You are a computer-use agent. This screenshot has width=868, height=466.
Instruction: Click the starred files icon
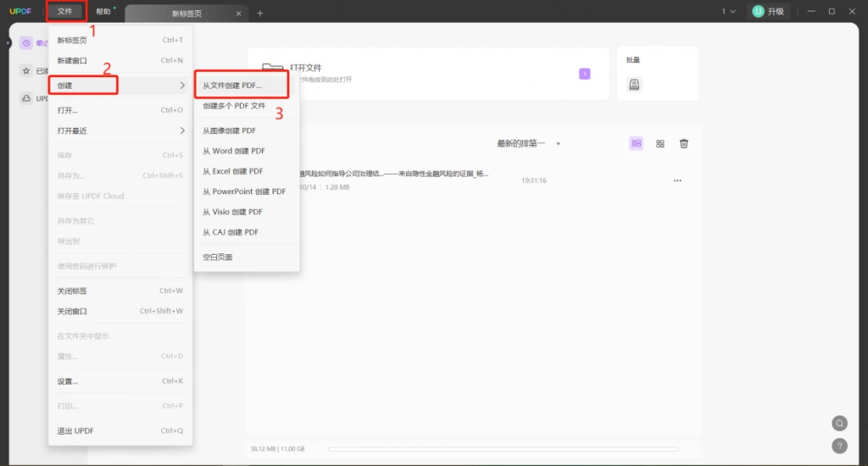[26, 71]
